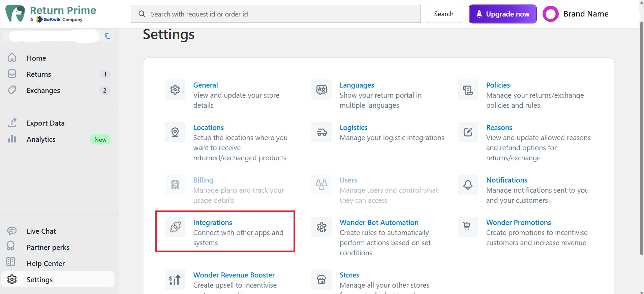Viewport: 644px width, 294px height.
Task: Open the Integrations settings link
Action: pos(213,222)
